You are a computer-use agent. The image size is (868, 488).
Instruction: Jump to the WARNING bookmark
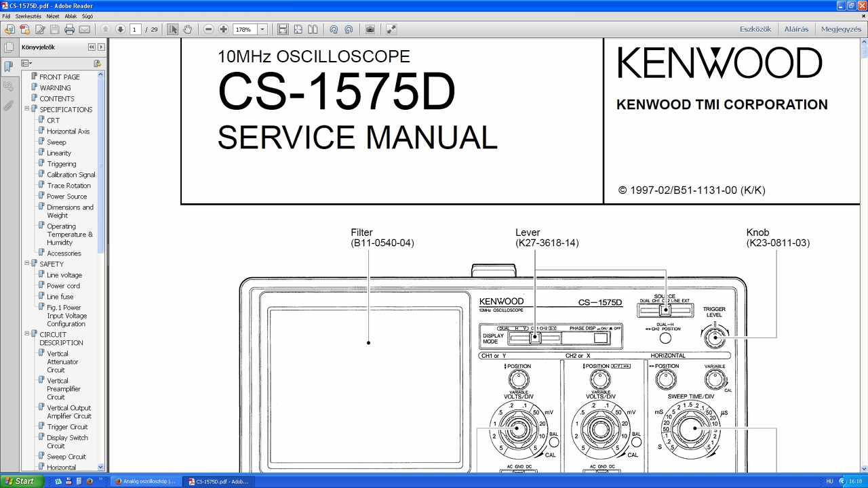[55, 87]
